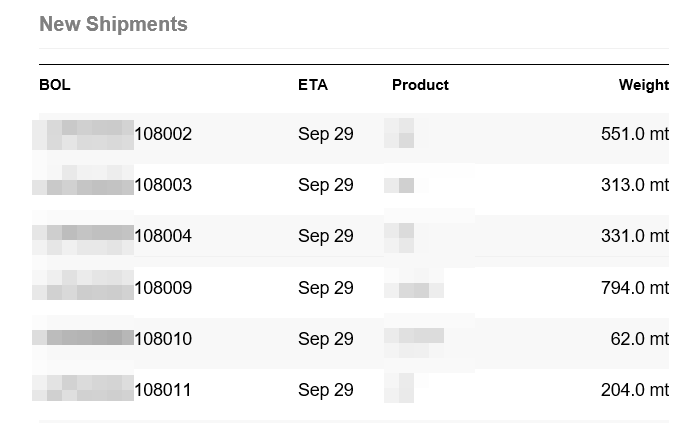Click the product cell in the 108009 row

[x=414, y=288]
